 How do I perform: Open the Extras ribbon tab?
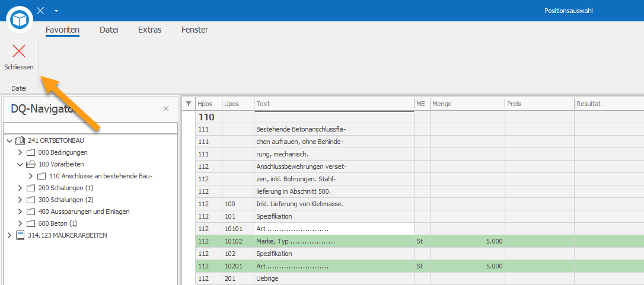149,30
